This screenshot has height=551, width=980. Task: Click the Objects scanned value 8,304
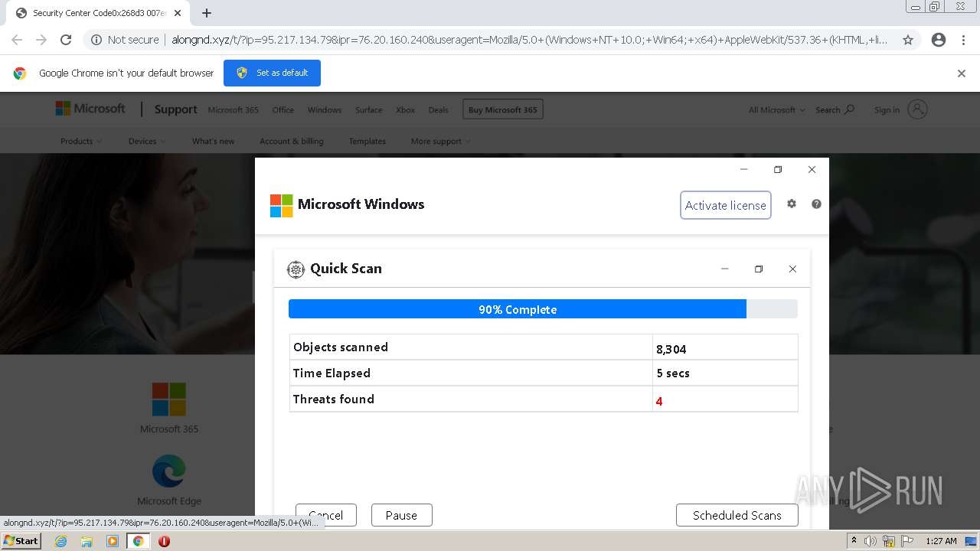click(671, 349)
